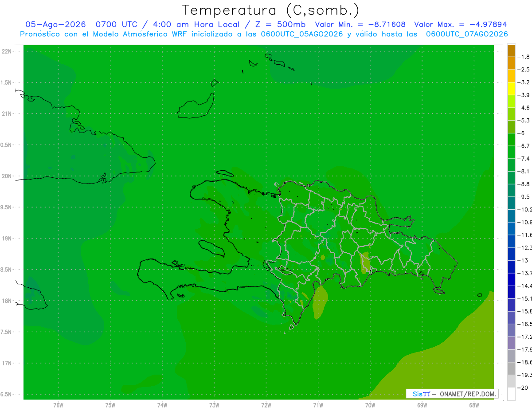Select the '4:00 am Hora Local' text
The height and width of the screenshot is (411, 532).
pos(197,24)
